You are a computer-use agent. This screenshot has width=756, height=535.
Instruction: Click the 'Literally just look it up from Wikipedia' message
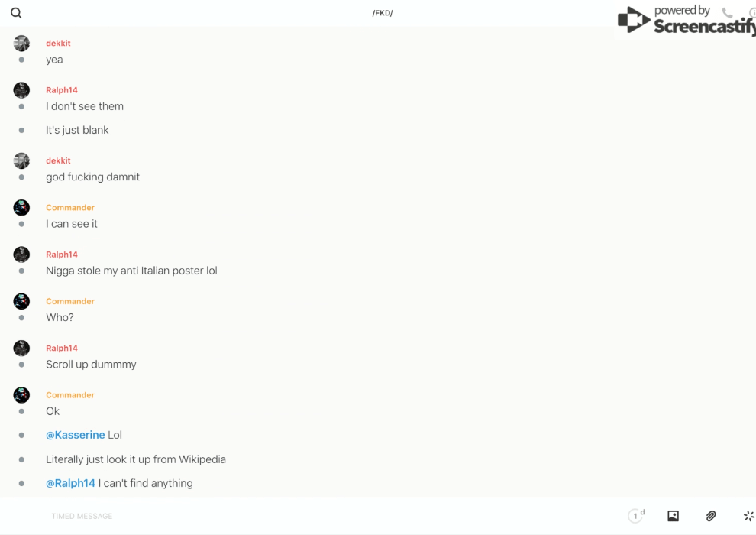(x=136, y=459)
